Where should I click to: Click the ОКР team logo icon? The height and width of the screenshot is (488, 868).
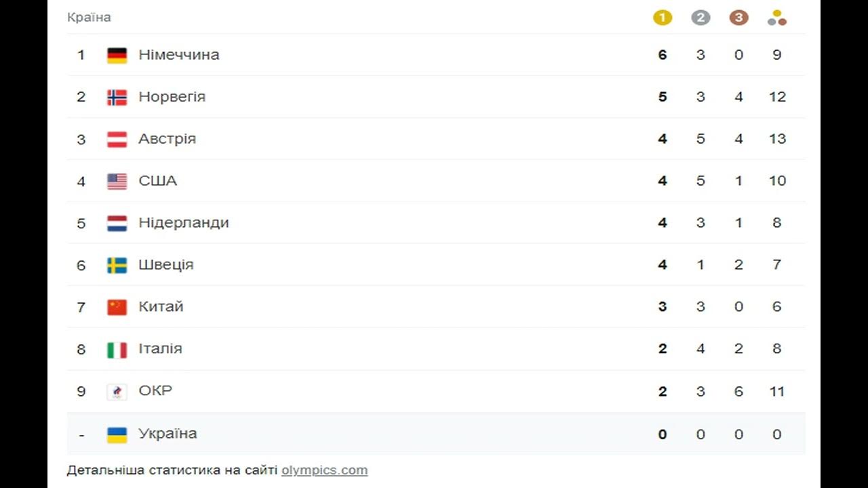point(117,391)
